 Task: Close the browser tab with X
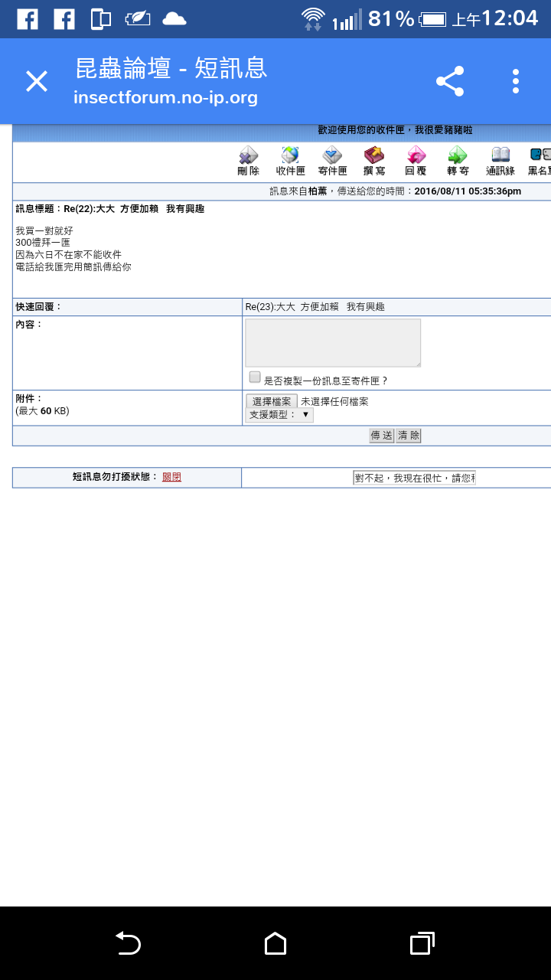[37, 81]
